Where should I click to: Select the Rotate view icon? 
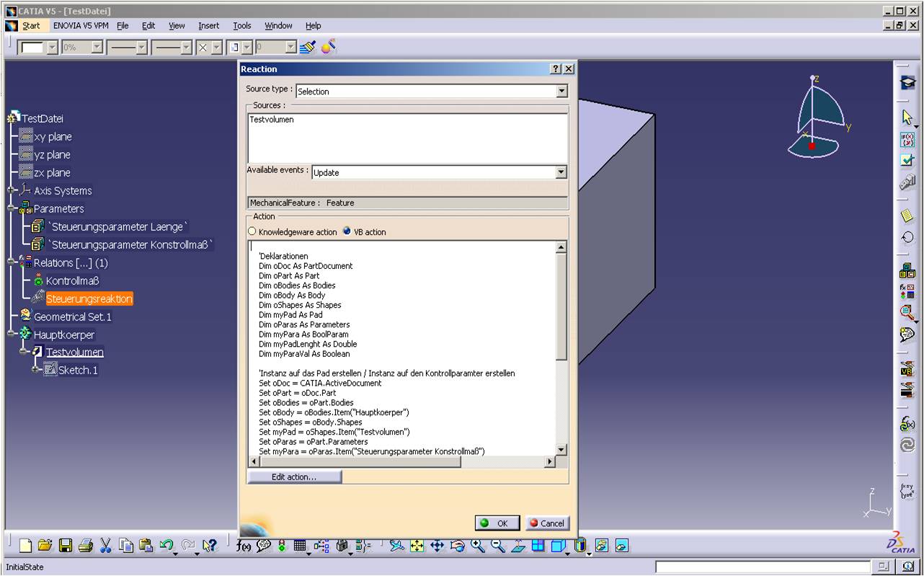(x=457, y=546)
